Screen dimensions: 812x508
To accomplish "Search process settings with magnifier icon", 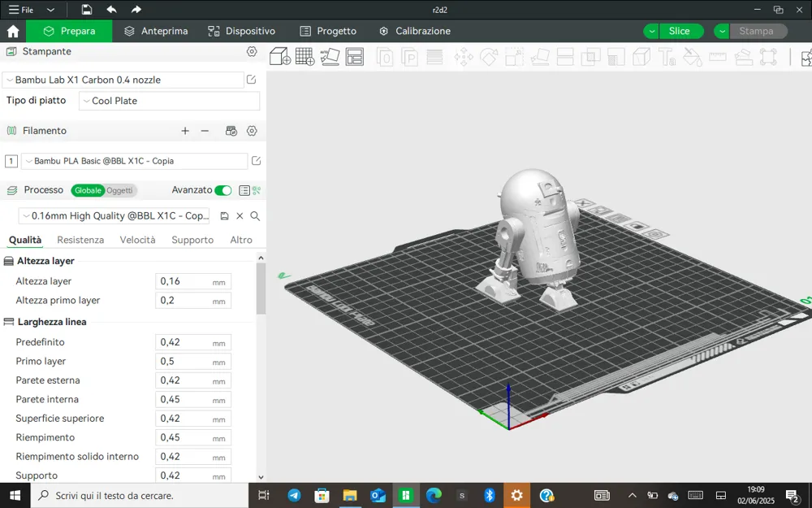I will click(255, 215).
